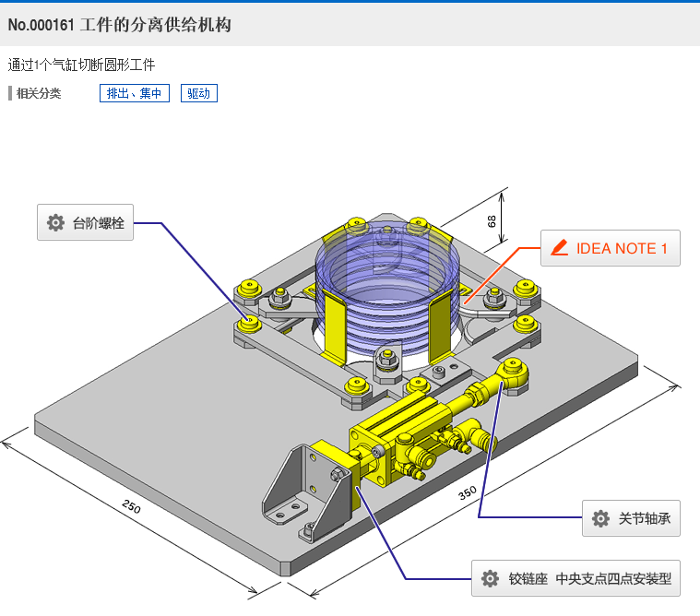The width and height of the screenshot is (700, 616).
Task: Click the 相关分类 label
Action: [x=39, y=93]
